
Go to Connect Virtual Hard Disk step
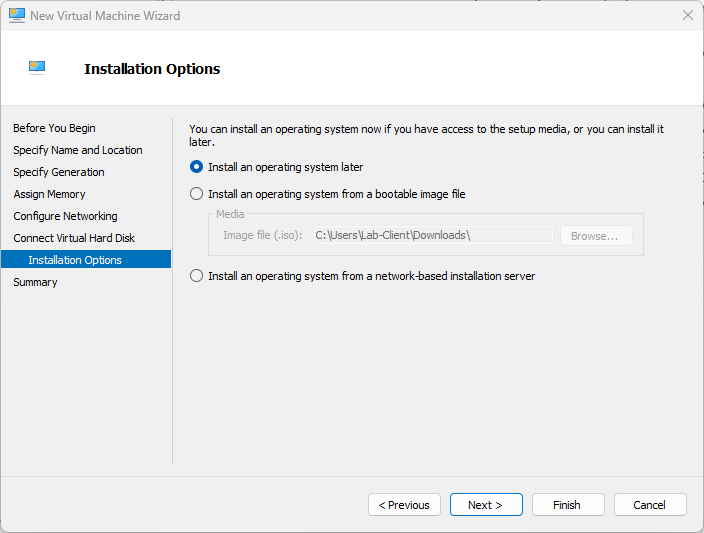click(x=74, y=238)
